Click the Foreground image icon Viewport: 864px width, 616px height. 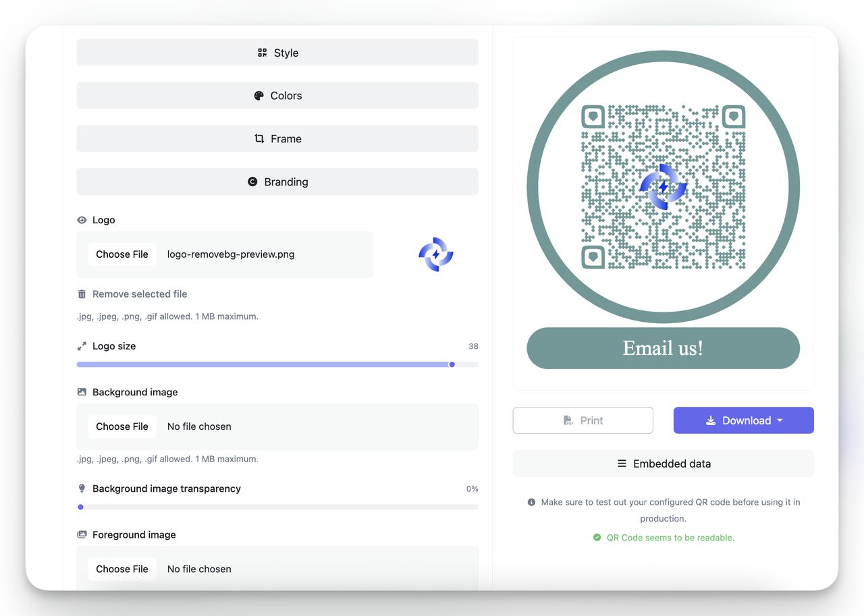[x=82, y=534]
